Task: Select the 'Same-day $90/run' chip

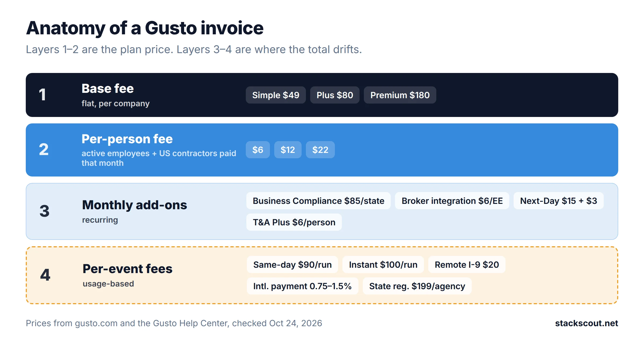Action: click(292, 264)
